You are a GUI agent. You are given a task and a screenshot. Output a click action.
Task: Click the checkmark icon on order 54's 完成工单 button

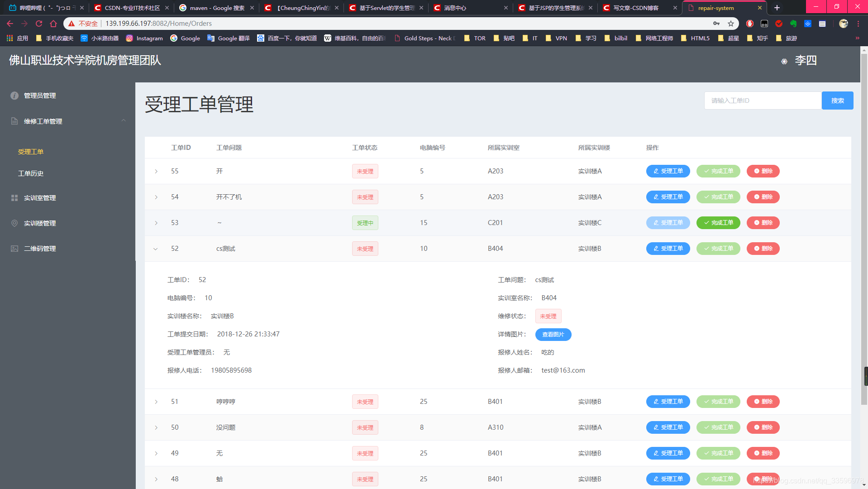coord(706,197)
